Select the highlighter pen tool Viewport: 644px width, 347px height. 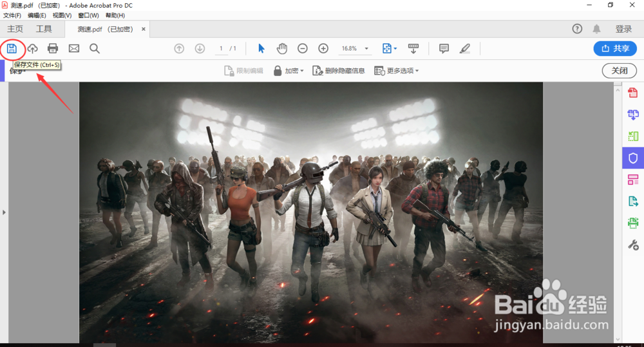coord(465,48)
